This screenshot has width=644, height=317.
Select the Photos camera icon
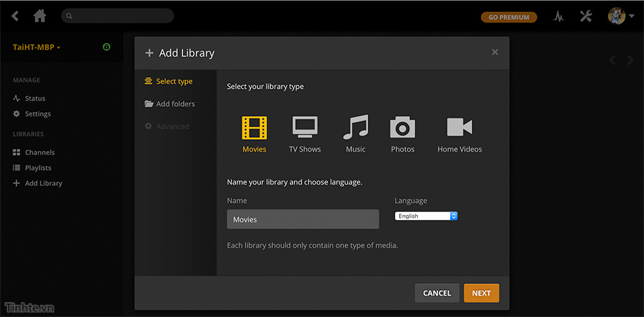pyautogui.click(x=402, y=128)
